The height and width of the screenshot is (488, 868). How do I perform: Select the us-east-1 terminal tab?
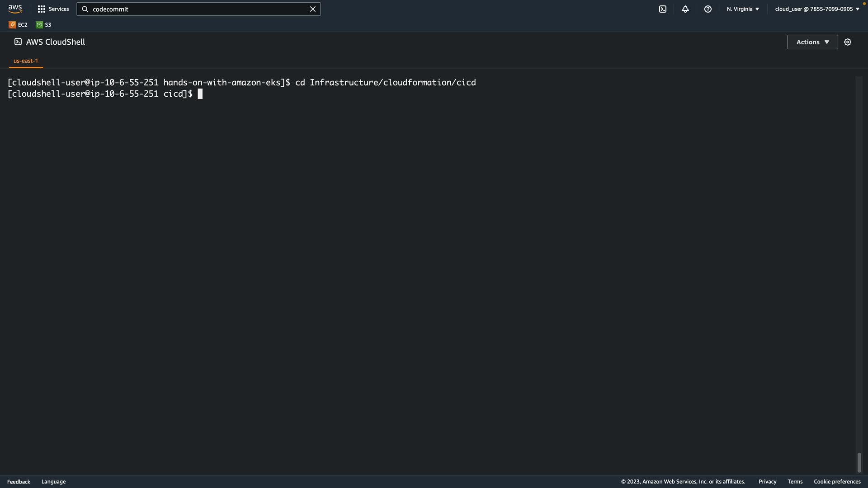tap(26, 61)
